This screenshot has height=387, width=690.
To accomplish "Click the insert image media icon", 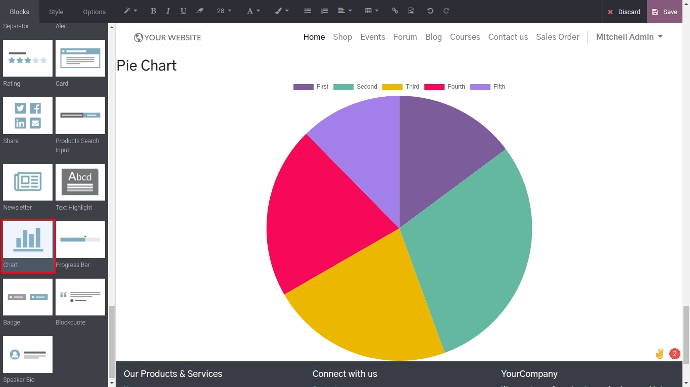I will point(411,11).
